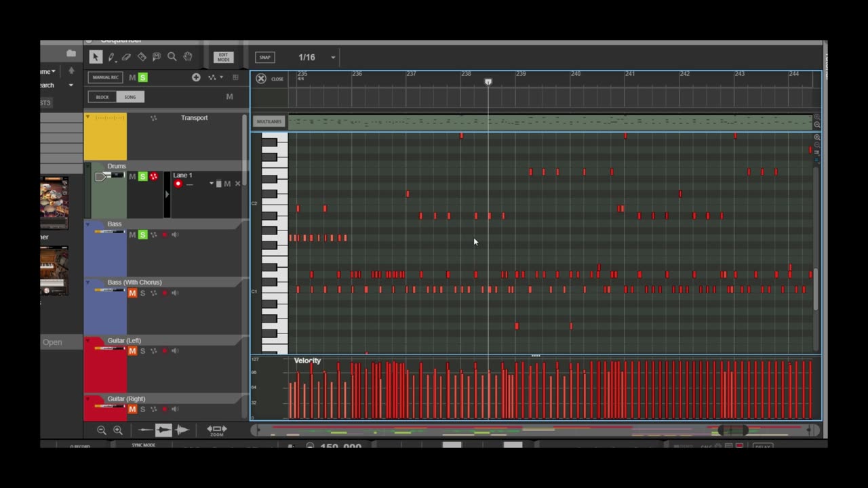Click the Guitar (Left) automation icon
868x488 pixels.
(x=153, y=351)
